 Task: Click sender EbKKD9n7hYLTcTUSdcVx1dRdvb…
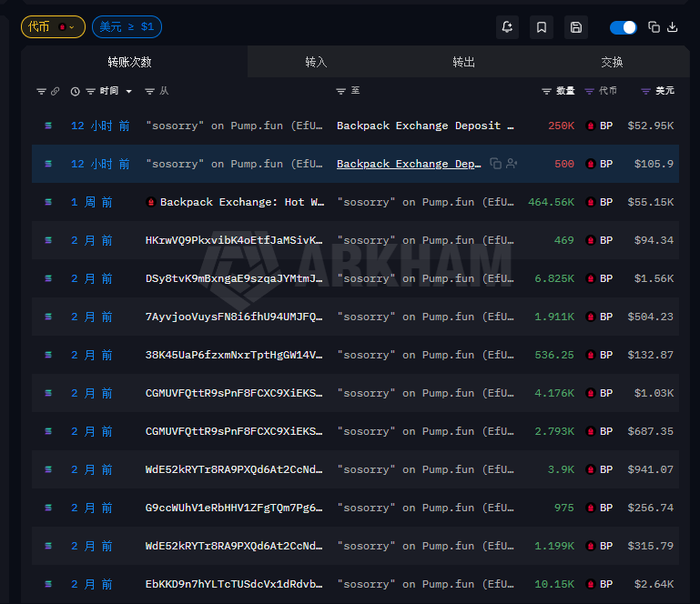[234, 584]
